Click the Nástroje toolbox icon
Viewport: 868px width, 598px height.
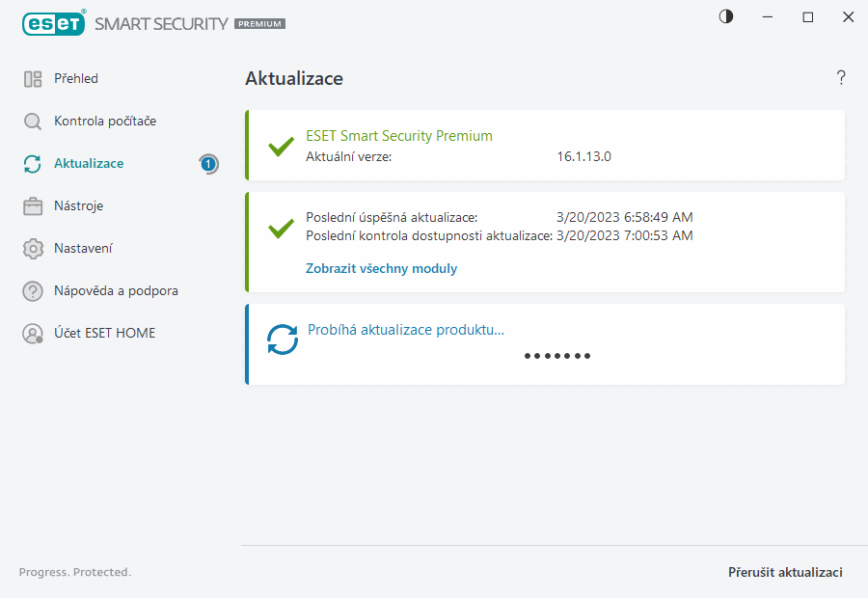tap(33, 206)
